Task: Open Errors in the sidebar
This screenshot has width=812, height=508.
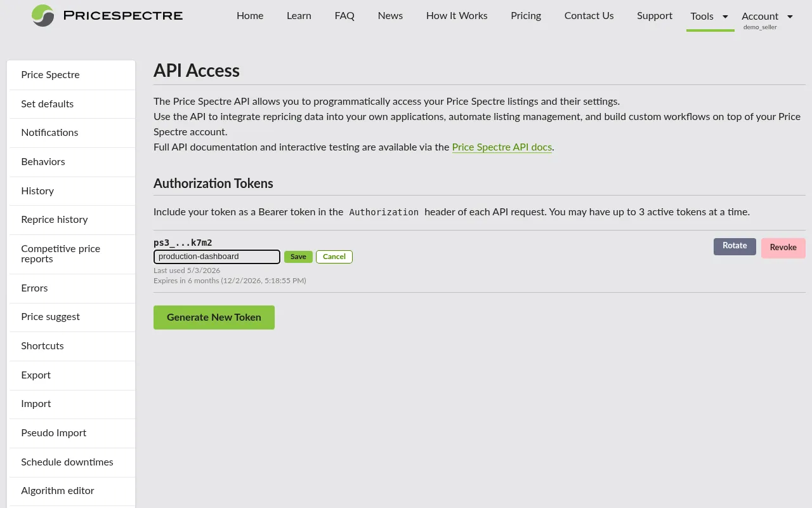Action: [x=71, y=288]
